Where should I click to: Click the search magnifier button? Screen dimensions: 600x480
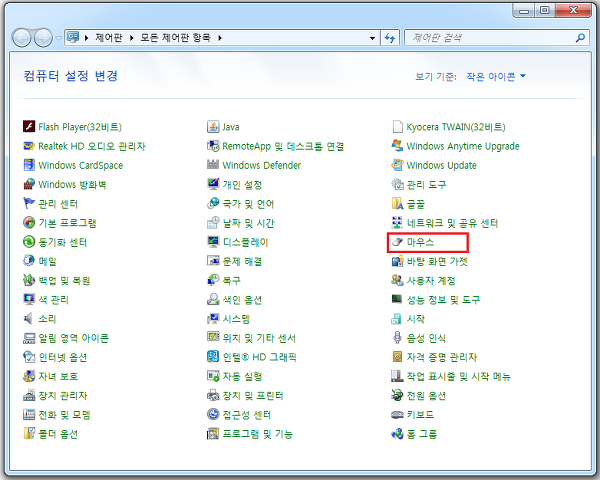580,38
